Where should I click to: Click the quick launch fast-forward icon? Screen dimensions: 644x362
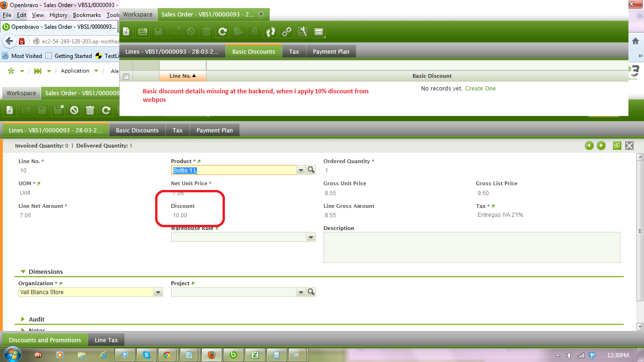[x=37, y=71]
